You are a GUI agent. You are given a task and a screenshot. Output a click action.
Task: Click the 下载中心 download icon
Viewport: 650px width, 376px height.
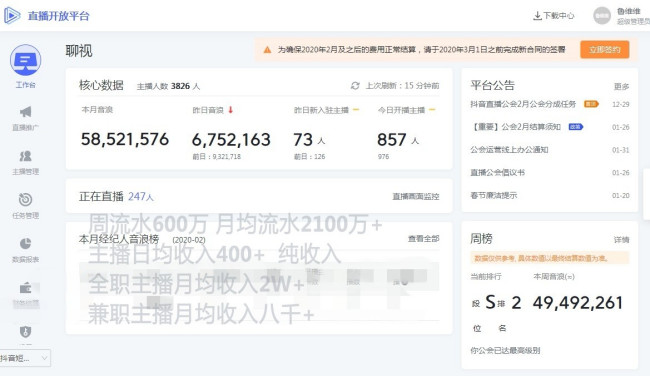537,16
